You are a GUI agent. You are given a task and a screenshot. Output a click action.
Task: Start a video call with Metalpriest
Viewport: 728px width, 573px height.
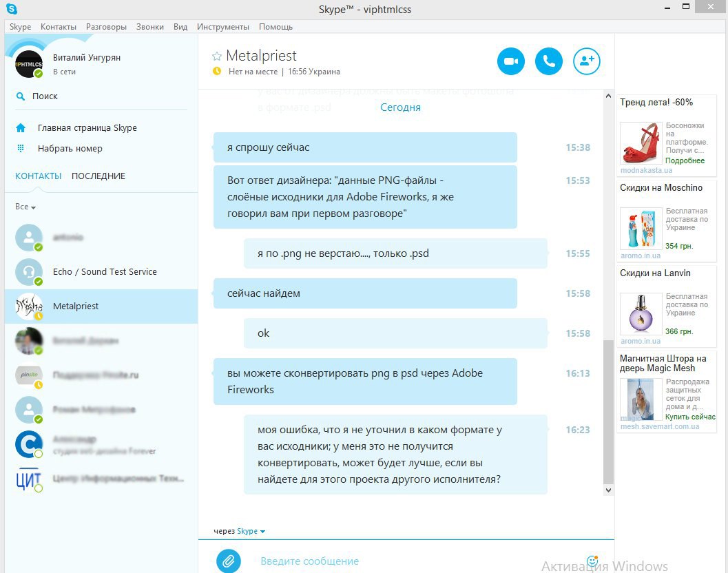click(511, 61)
